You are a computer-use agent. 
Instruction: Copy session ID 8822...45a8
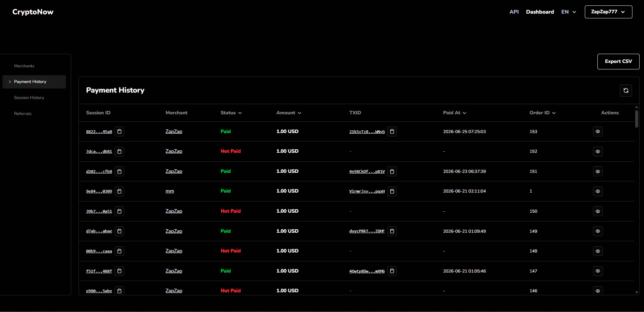click(x=119, y=132)
